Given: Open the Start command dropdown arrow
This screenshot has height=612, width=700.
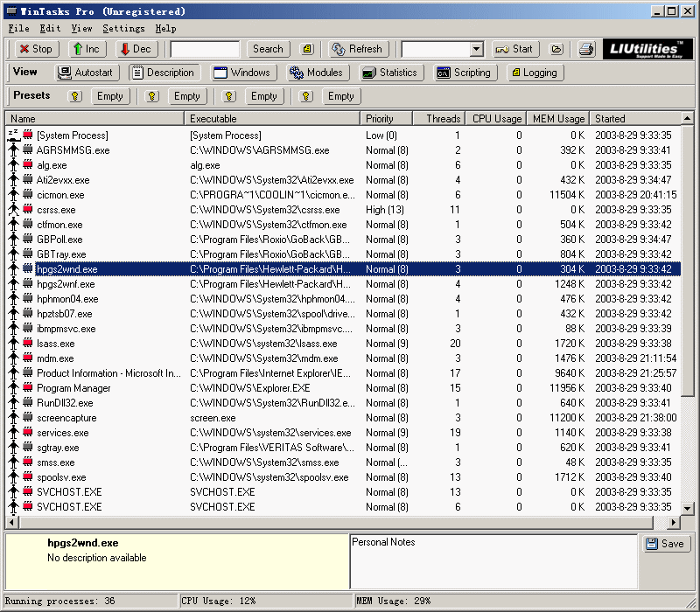Looking at the screenshot, I should tap(476, 49).
